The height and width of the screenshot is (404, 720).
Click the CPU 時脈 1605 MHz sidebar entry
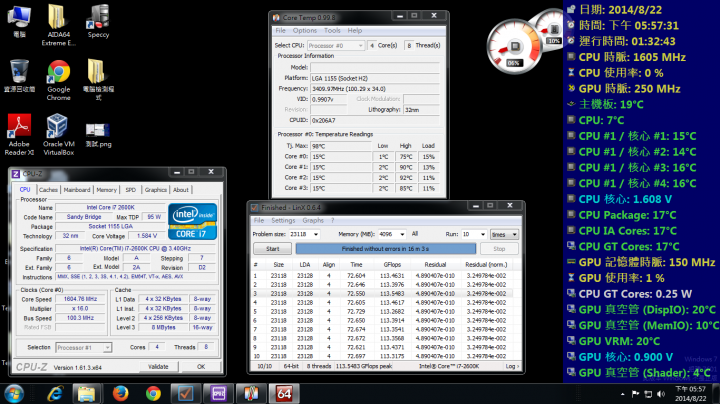point(627,57)
